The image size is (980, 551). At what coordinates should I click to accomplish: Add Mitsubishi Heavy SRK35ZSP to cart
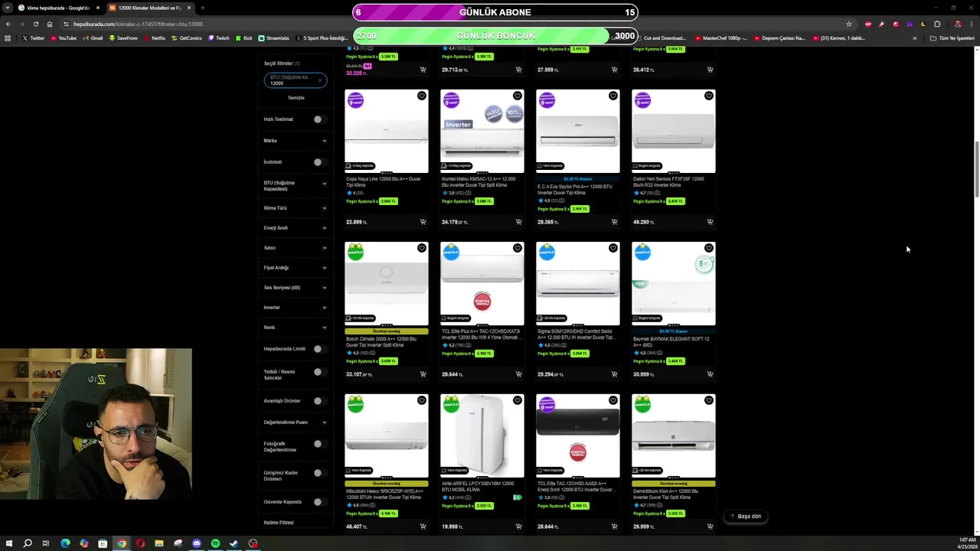(x=423, y=527)
